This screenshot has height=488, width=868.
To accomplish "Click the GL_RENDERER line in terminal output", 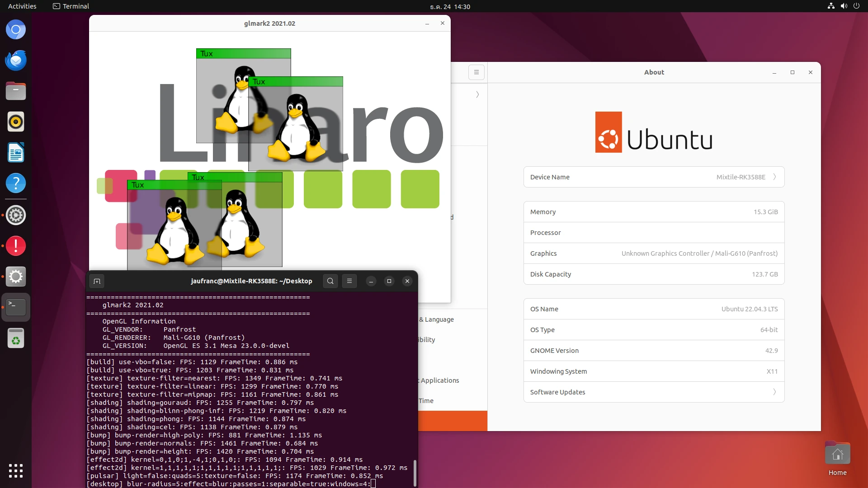I will [174, 338].
